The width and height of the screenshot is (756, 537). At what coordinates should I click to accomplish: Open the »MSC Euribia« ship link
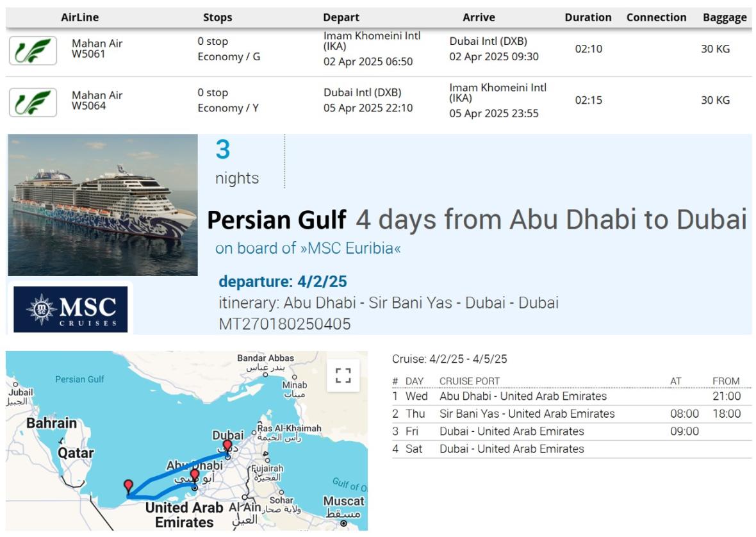(308, 249)
